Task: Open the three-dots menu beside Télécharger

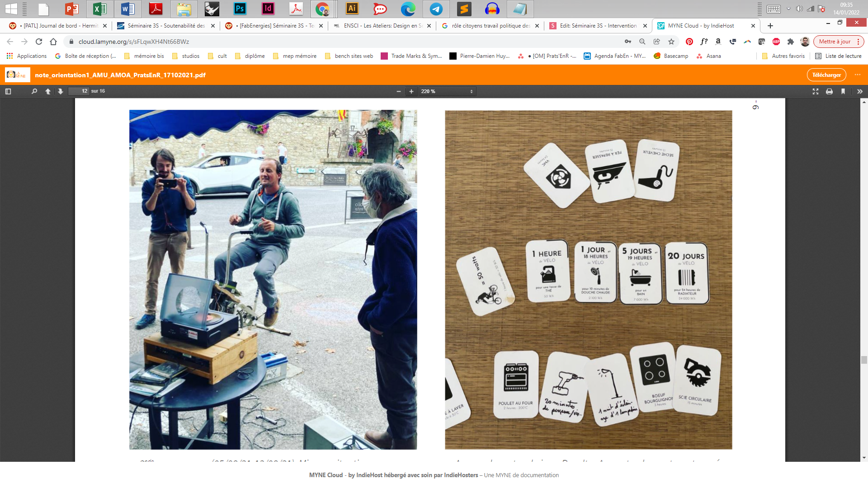Action: click(858, 75)
